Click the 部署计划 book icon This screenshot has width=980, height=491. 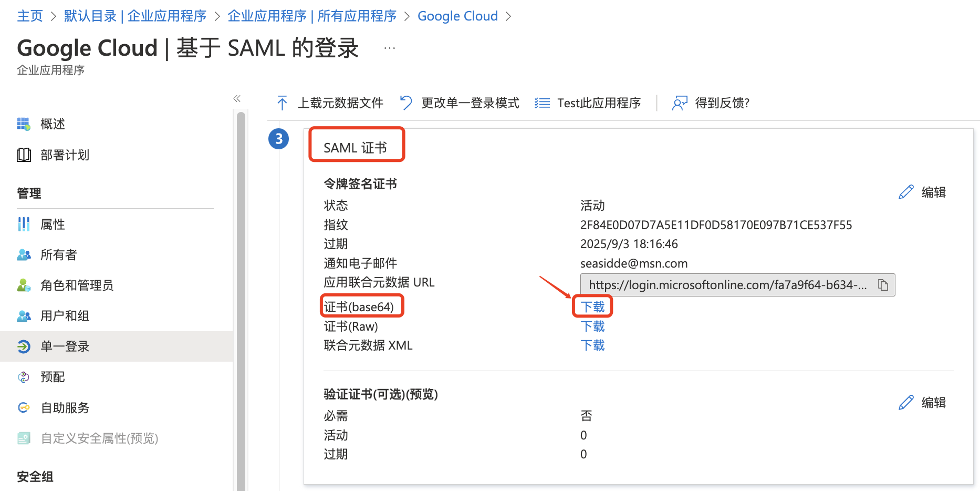pyautogui.click(x=24, y=155)
